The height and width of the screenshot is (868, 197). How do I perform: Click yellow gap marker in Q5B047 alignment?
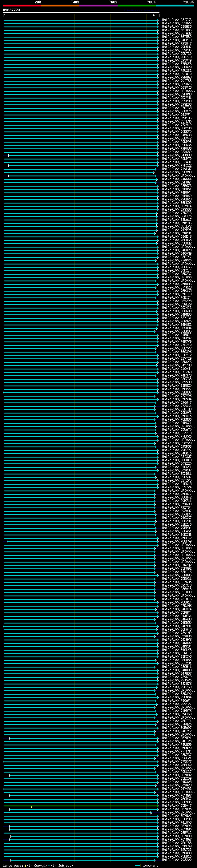(31, 807)
